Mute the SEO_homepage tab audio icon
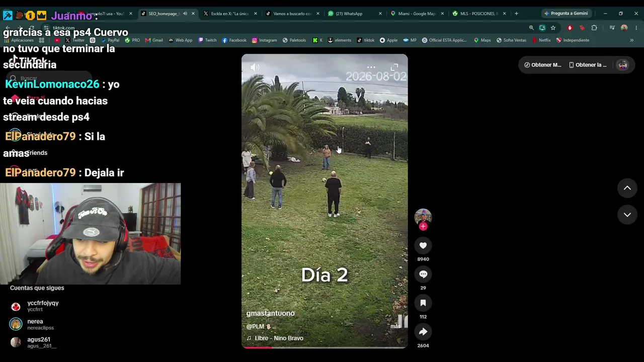Screen dimensions: 644x362 185,14
